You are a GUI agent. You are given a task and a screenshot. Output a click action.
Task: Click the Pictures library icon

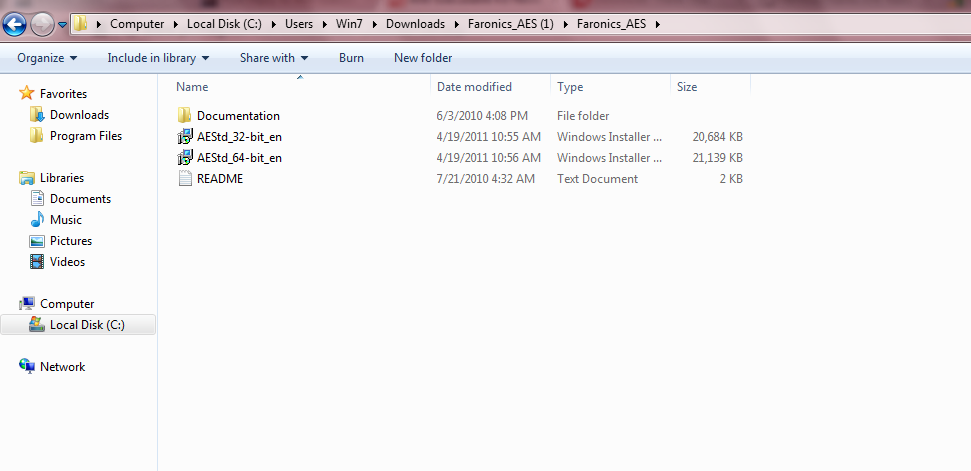(37, 241)
